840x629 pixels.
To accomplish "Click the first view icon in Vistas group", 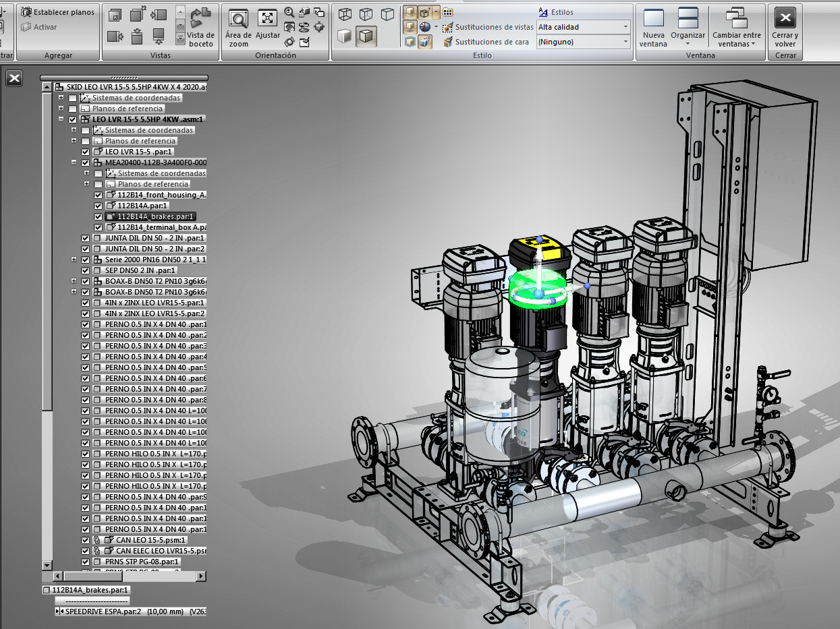I will click(x=115, y=15).
